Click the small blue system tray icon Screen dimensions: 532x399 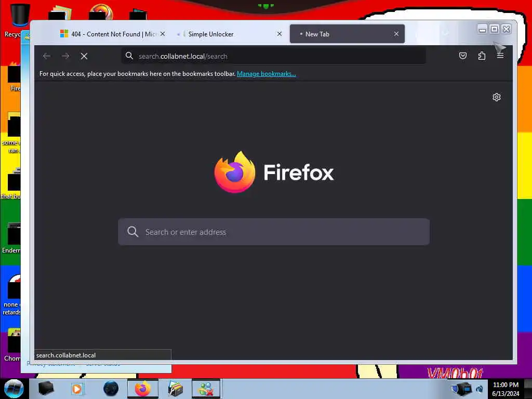tap(480, 389)
